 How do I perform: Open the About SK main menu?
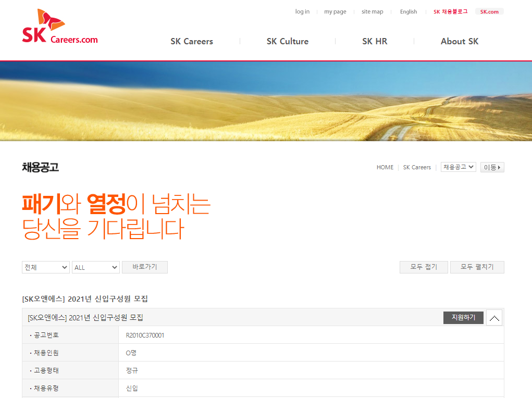point(460,41)
